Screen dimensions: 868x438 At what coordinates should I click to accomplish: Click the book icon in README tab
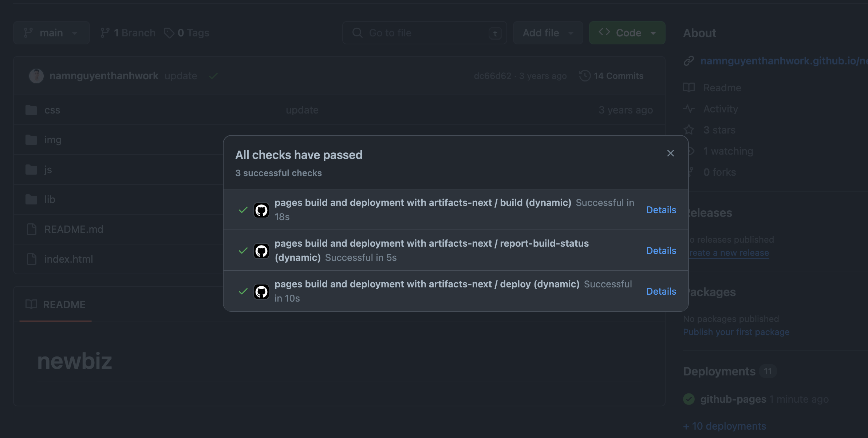[31, 304]
